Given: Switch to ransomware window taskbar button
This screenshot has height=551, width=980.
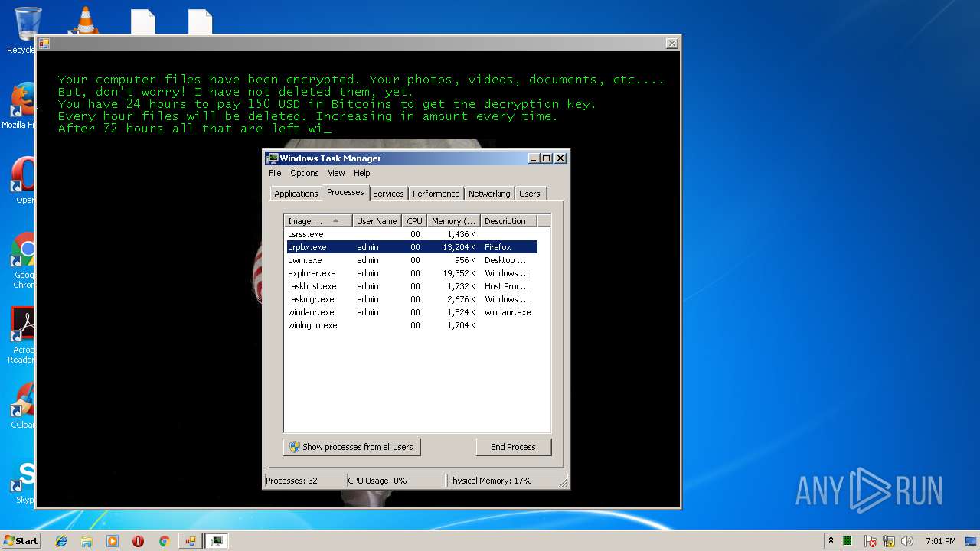Looking at the screenshot, I should click(x=190, y=541).
